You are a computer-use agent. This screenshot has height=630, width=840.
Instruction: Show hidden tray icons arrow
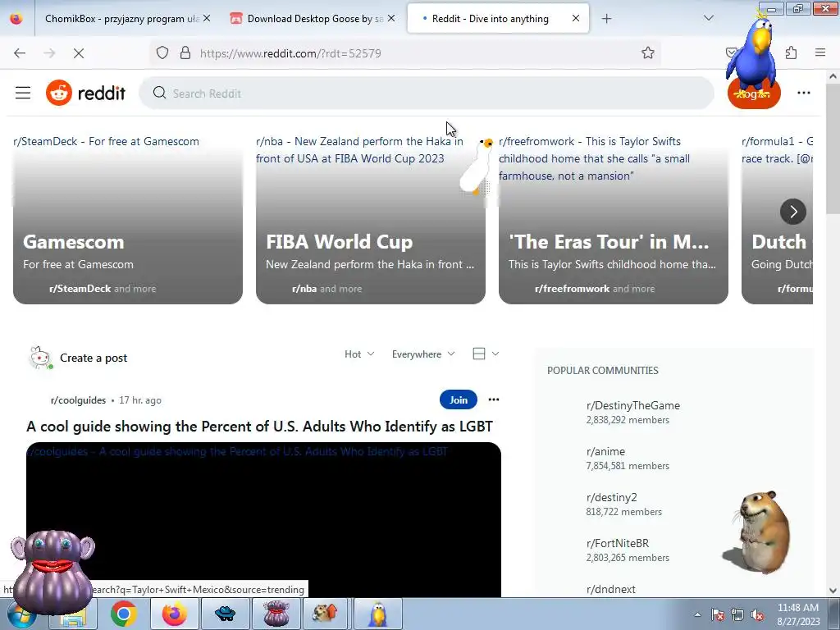coord(697,615)
